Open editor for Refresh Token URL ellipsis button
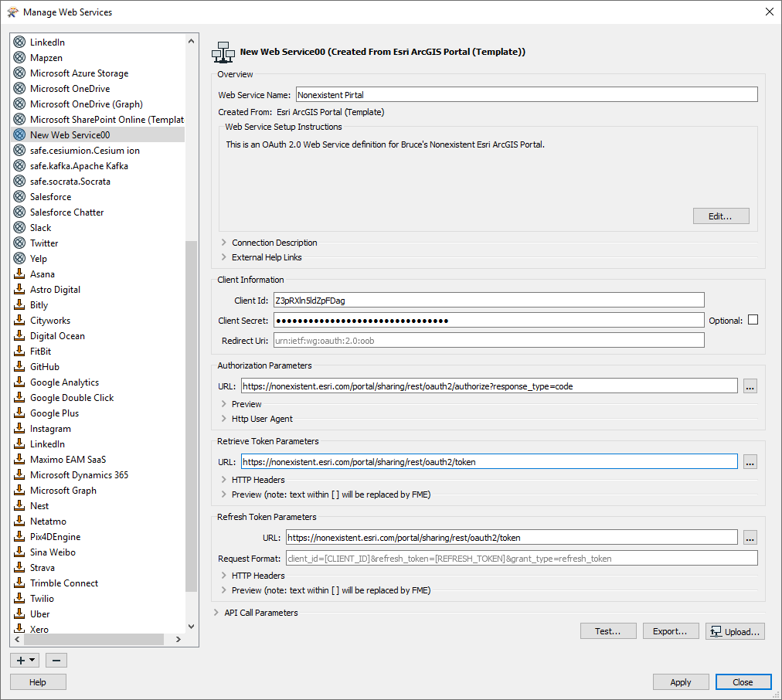This screenshot has height=700, width=782. (750, 538)
